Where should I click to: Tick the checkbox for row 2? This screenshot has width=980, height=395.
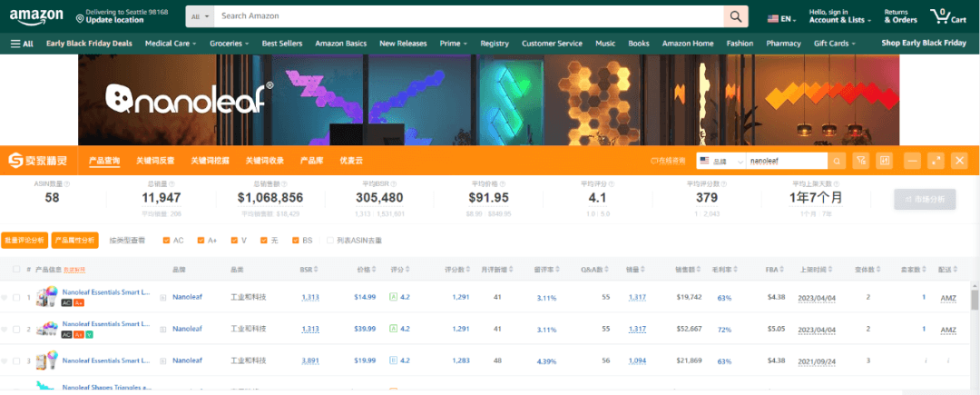[x=16, y=330]
